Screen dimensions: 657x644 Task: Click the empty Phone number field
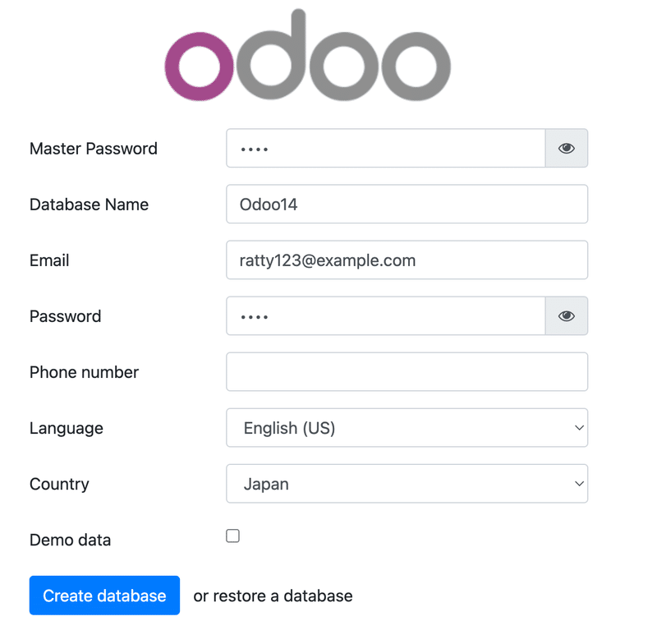[407, 371]
